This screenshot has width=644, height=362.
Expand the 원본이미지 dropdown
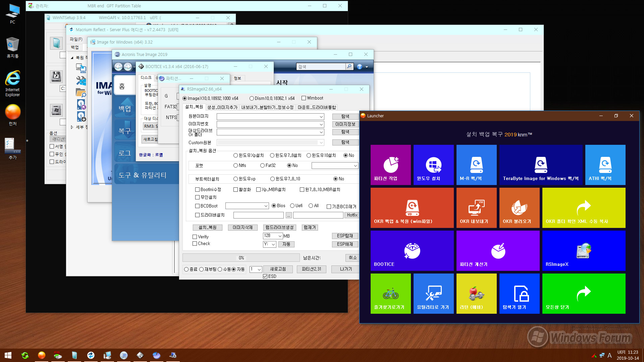pos(321,117)
